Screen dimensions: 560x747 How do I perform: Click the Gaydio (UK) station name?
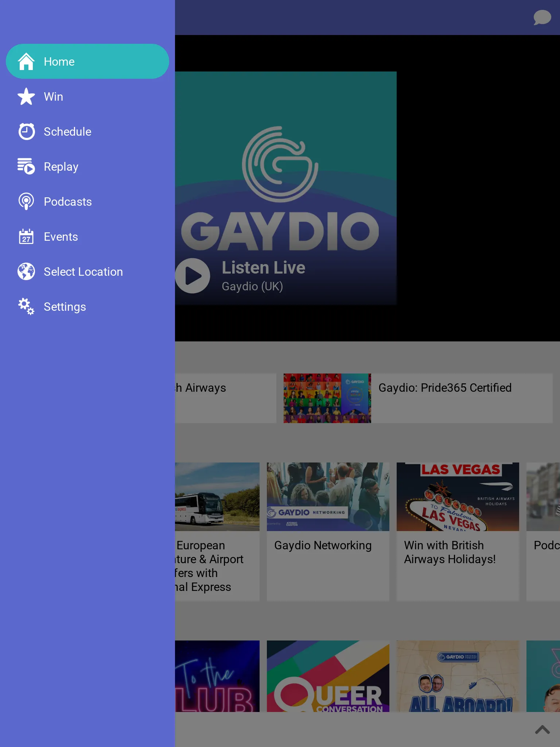point(252,287)
